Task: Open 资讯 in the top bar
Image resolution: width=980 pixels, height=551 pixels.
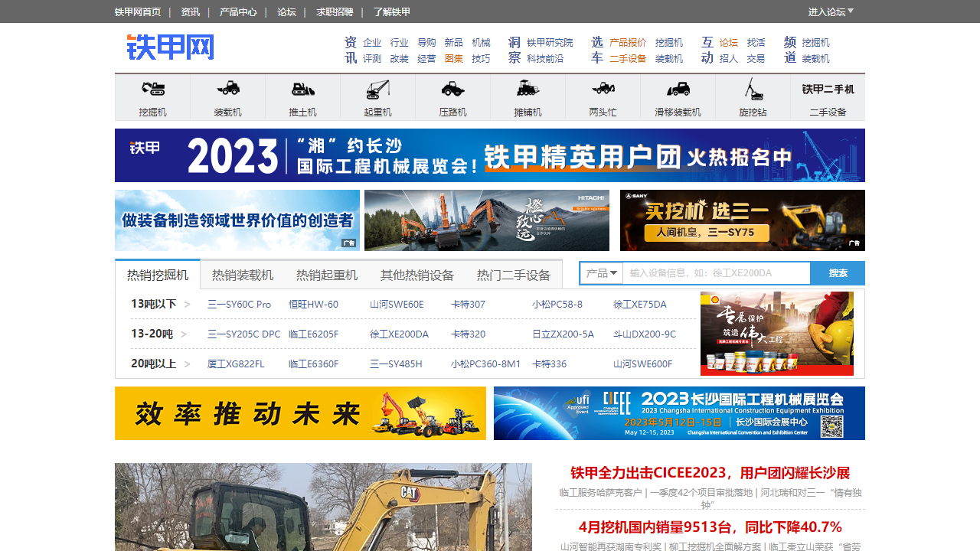Action: (190, 11)
